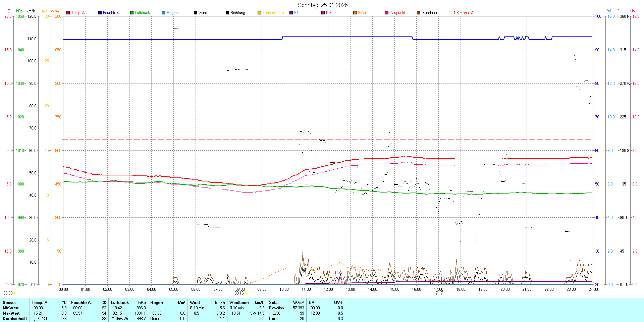Click the MaxWert row label

pos(11,313)
